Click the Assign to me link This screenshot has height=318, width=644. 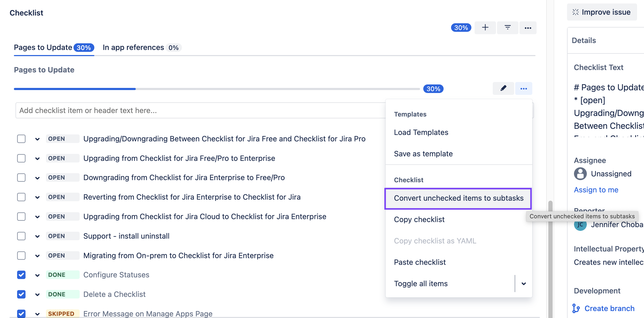(596, 190)
